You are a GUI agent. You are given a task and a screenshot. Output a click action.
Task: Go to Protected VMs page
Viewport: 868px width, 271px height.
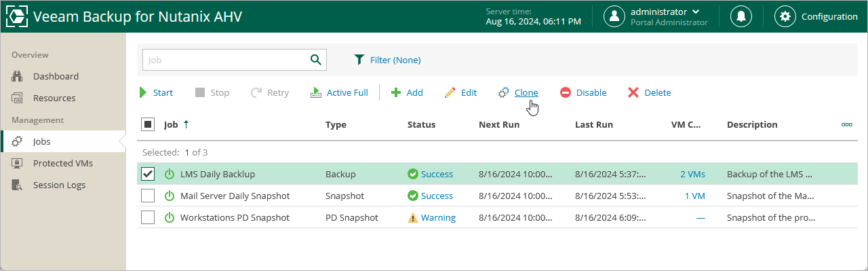[x=62, y=163]
